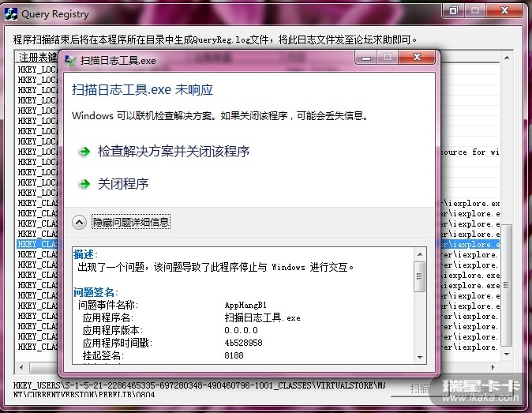Click down arrow of problem details scrollbar
532x413 pixels.
420,358
